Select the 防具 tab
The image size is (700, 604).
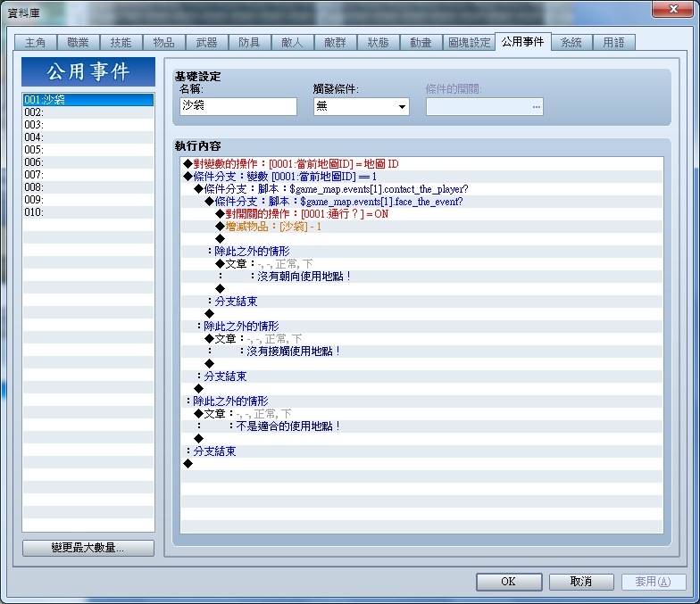pyautogui.click(x=250, y=43)
